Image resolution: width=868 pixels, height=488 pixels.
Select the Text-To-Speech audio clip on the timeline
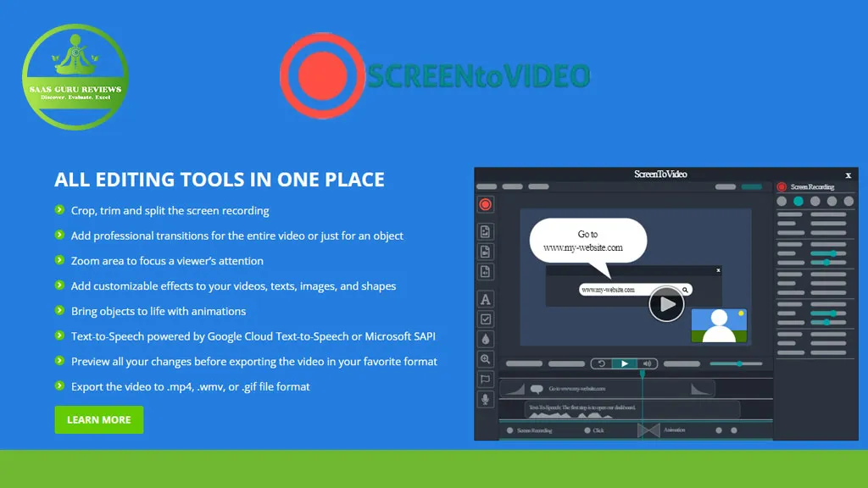tap(632, 410)
